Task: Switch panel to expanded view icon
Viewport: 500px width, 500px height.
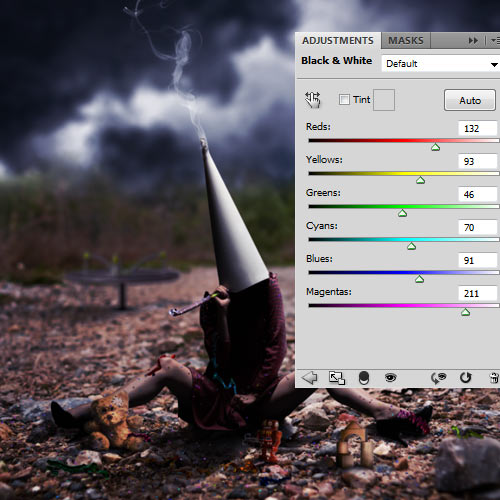Action: coord(337,378)
